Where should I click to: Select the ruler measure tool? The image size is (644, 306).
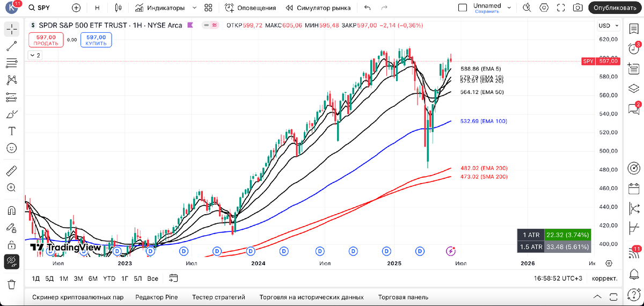[12, 171]
